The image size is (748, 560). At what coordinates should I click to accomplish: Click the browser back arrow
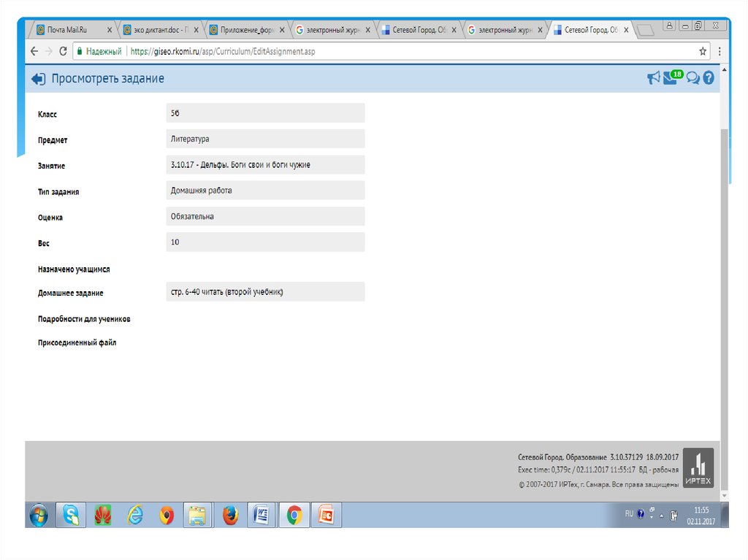click(x=34, y=51)
